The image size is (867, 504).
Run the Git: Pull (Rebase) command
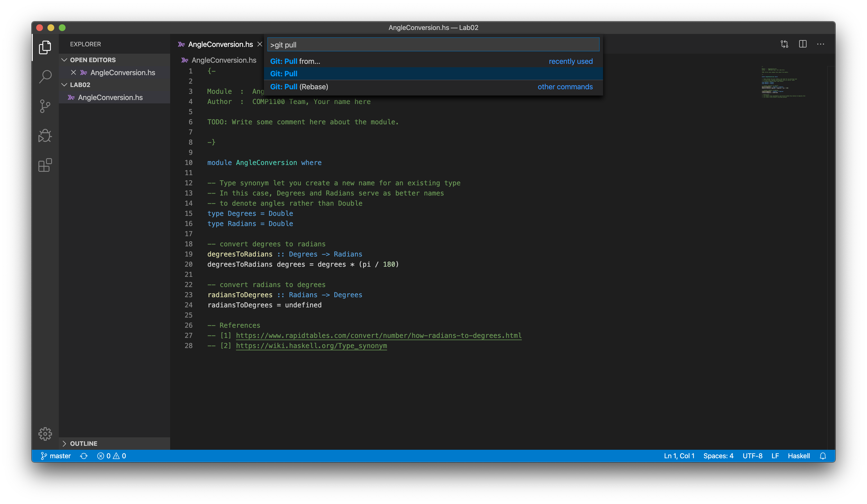pos(299,87)
